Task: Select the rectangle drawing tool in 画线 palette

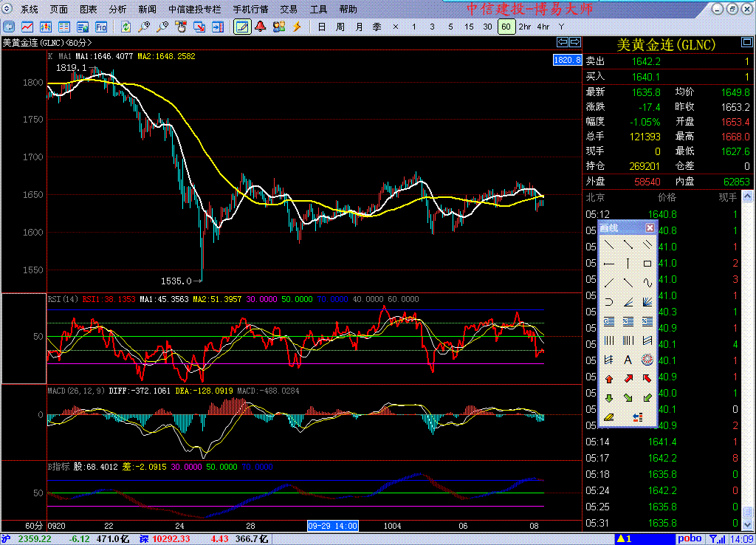Action: tap(647, 264)
